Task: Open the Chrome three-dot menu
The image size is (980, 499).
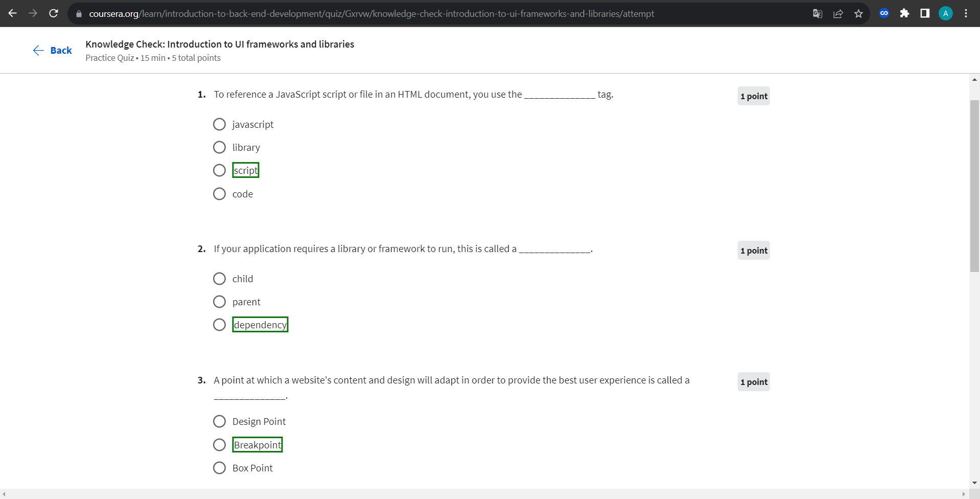Action: tap(966, 13)
